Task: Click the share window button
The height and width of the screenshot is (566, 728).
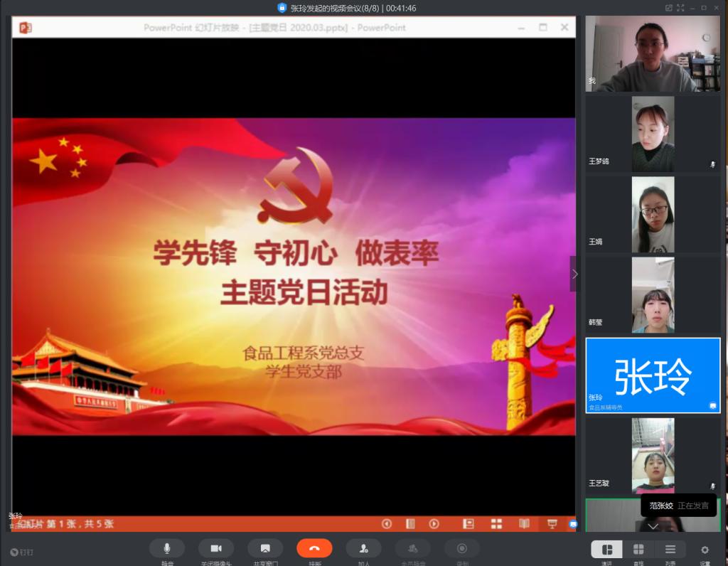Action: 265,548
